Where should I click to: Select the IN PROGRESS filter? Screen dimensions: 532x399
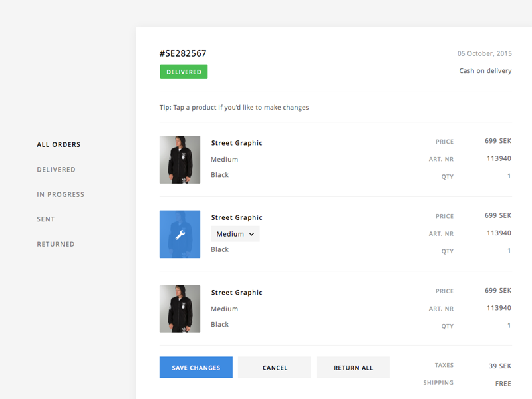click(60, 194)
